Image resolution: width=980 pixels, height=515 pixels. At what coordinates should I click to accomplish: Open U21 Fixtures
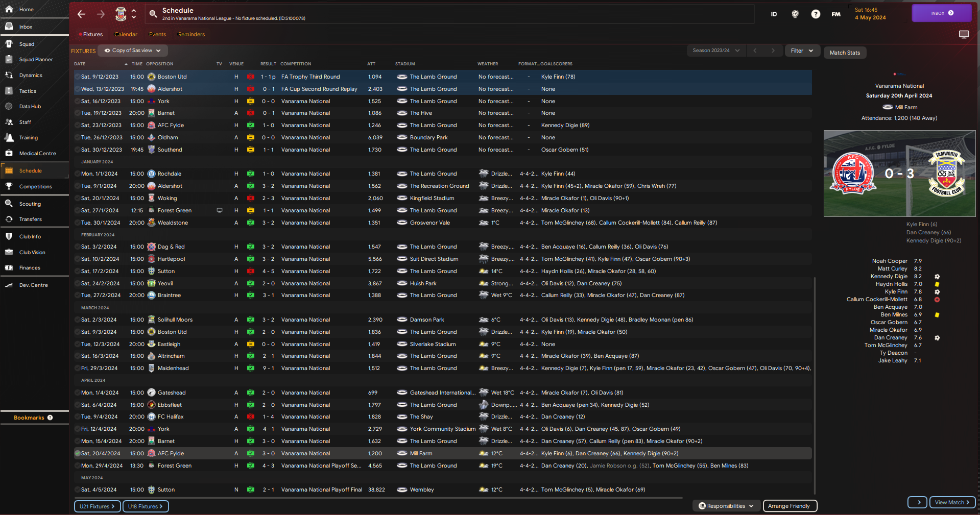(x=97, y=506)
